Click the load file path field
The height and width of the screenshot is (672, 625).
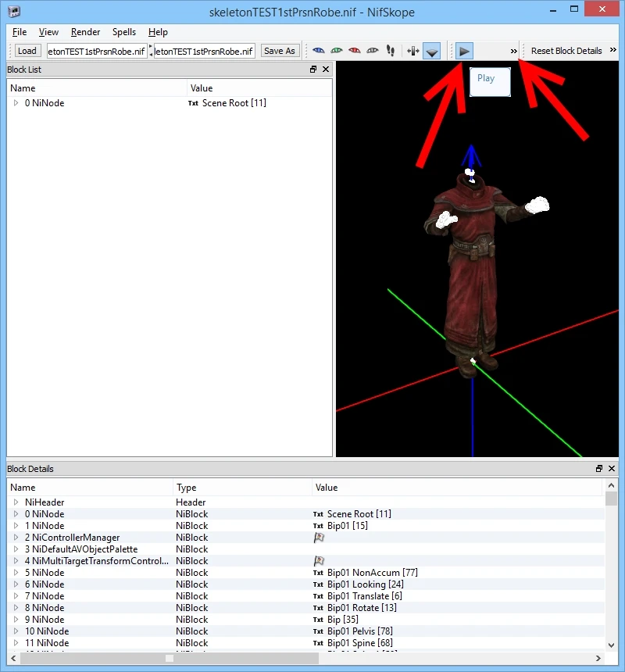tap(97, 51)
